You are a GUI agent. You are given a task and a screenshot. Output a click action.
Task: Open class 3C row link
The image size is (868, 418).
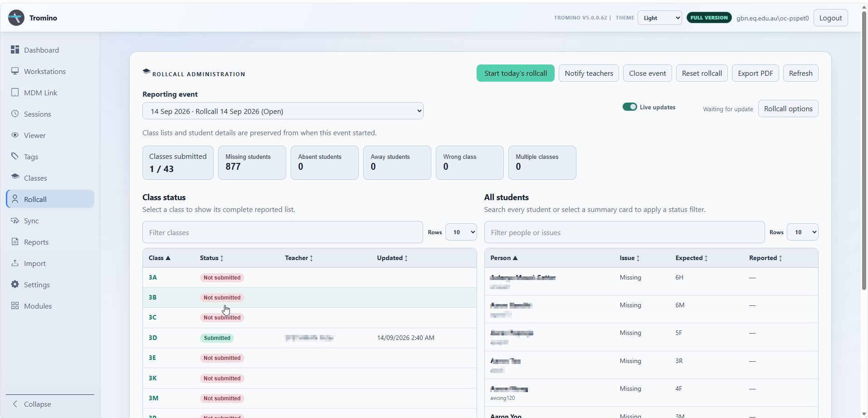(152, 317)
